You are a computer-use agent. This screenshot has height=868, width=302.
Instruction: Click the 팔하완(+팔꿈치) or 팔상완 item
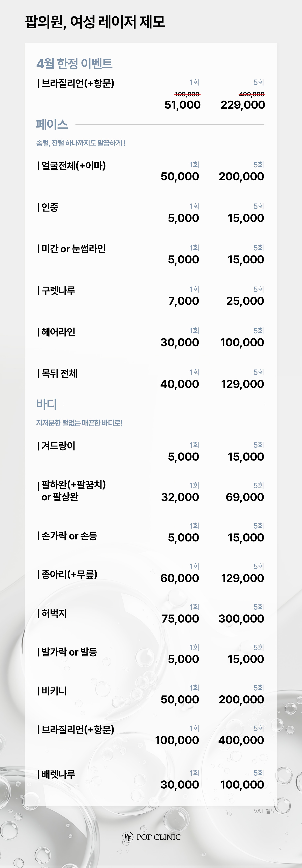pos(71,491)
